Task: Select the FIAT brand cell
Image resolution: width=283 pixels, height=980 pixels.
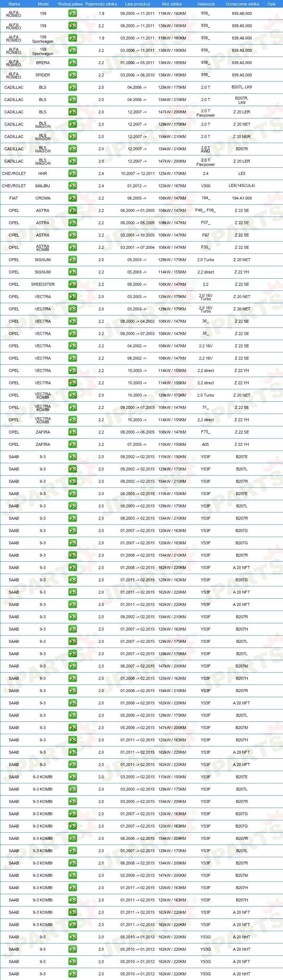Action: [x=14, y=198]
